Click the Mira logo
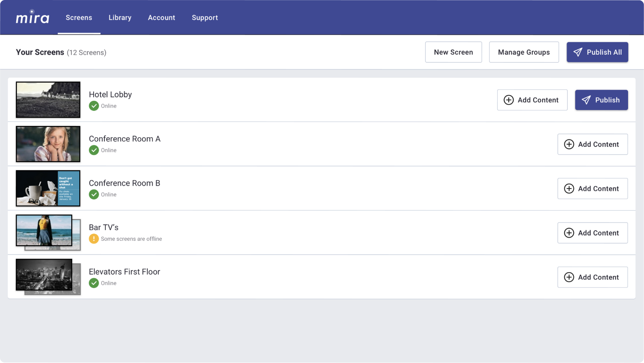Screen dimensions: 644x363 32,17
